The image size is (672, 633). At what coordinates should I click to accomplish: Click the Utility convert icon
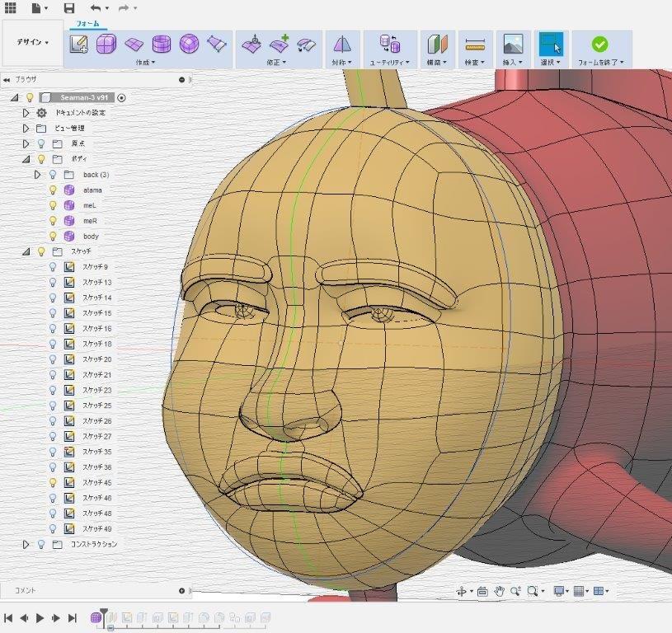[390, 45]
